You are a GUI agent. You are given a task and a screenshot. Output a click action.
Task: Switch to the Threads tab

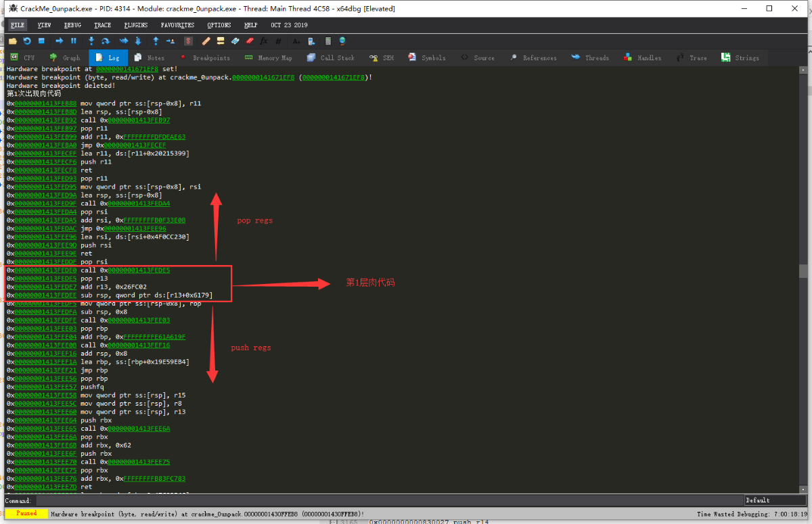(590, 57)
